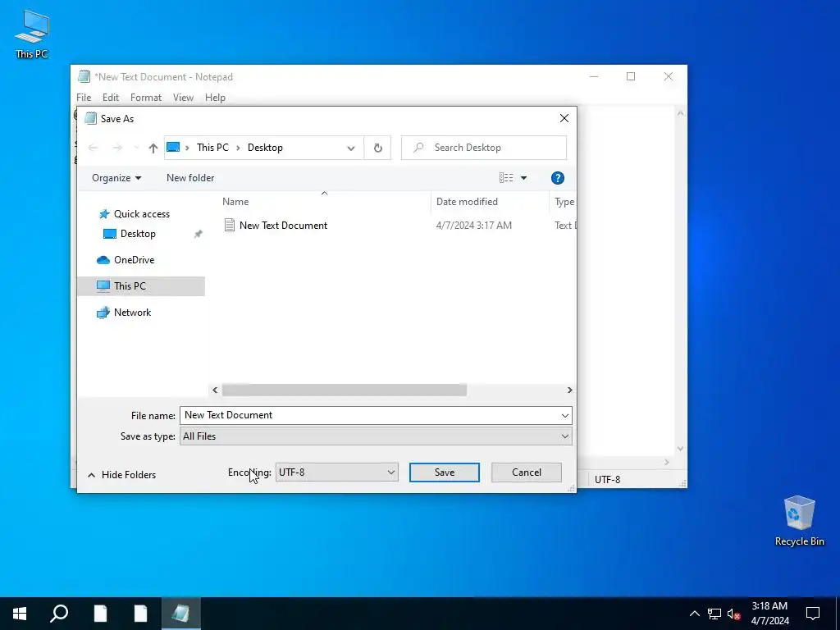Click the Cancel button
Image resolution: width=840 pixels, height=630 pixels.
click(526, 472)
